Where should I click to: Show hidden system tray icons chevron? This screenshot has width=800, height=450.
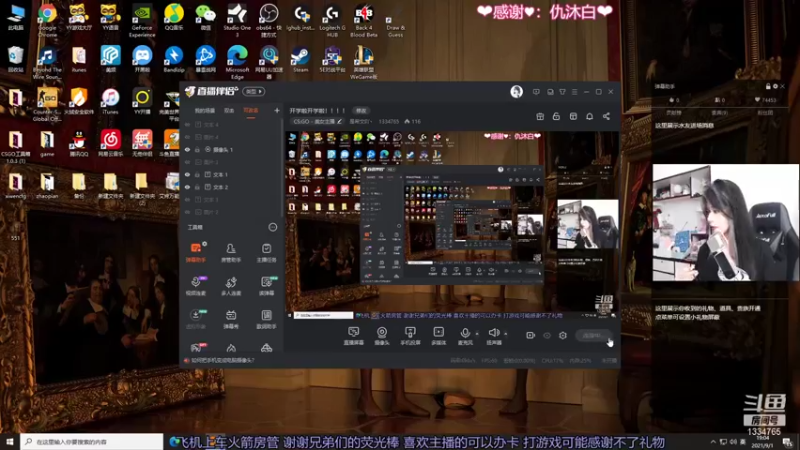pyautogui.click(x=713, y=441)
